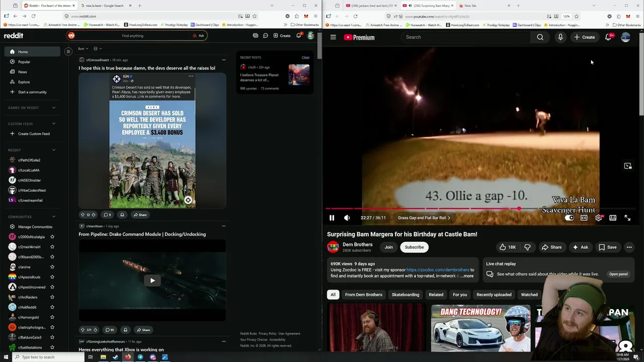Toggle favorite star for r/BaldursGate3
This screenshot has height=362, width=644.
(x=52, y=337)
